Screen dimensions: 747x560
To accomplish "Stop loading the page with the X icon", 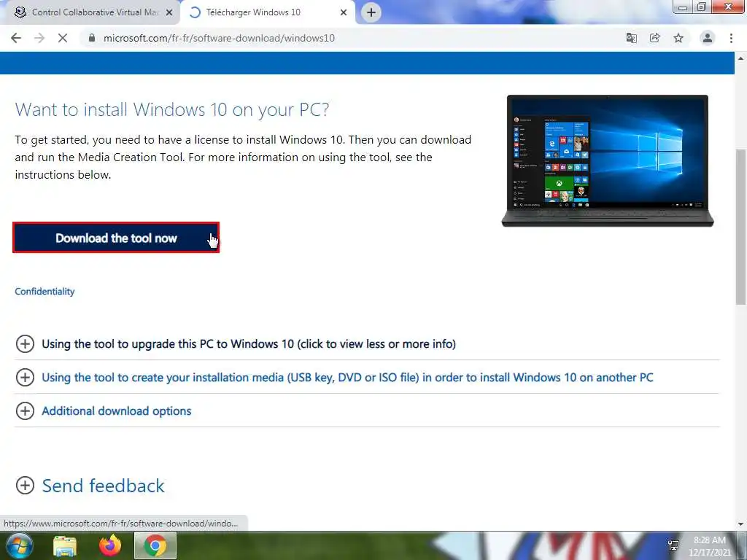I will [63, 38].
